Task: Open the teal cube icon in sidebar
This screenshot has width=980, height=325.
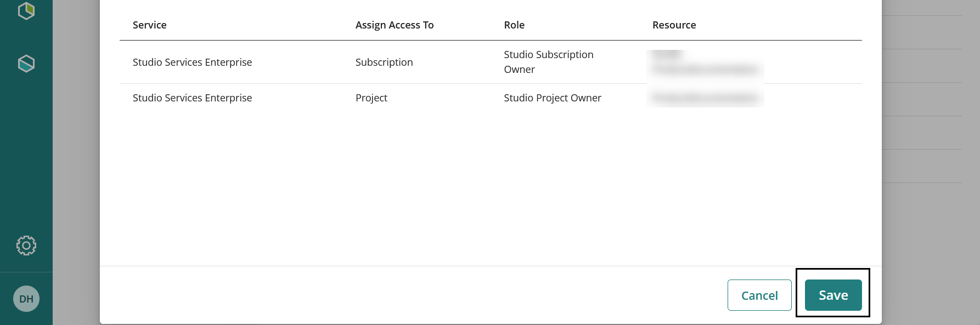Action: point(26,64)
